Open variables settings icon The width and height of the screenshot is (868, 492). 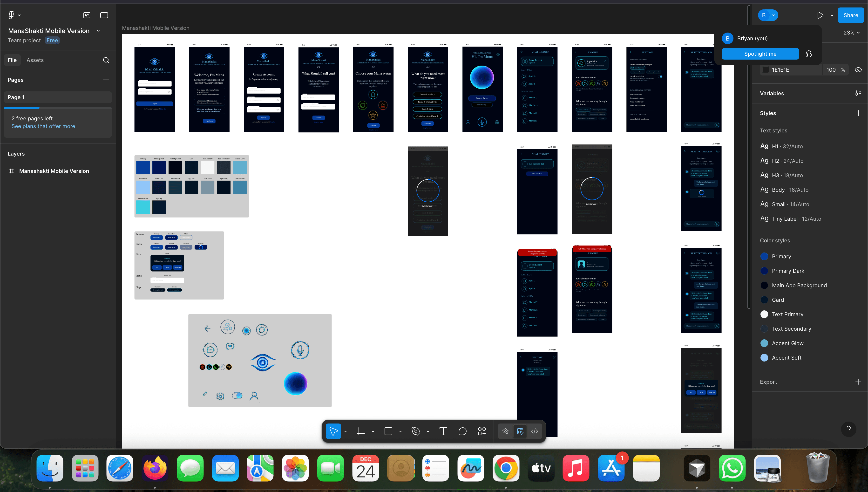[858, 93]
